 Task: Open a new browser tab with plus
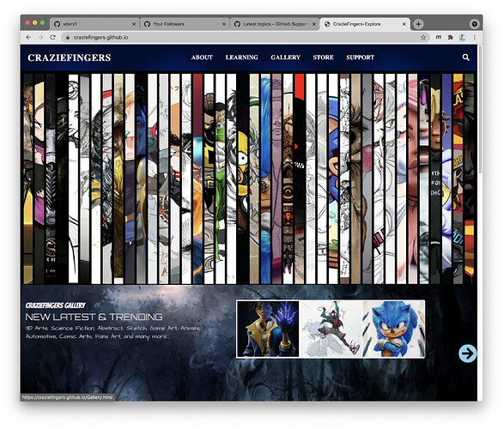tap(418, 24)
